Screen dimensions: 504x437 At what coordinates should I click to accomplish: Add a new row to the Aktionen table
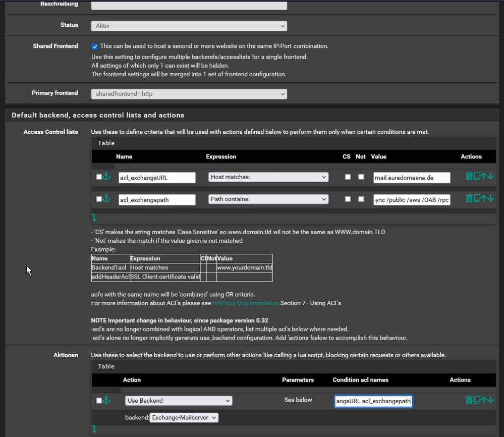click(94, 429)
